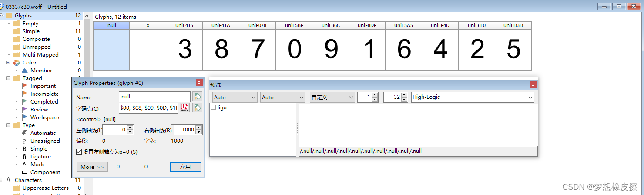The height and width of the screenshot is (195, 644).
Task: Select the .null glyph cell
Action: 111,46
